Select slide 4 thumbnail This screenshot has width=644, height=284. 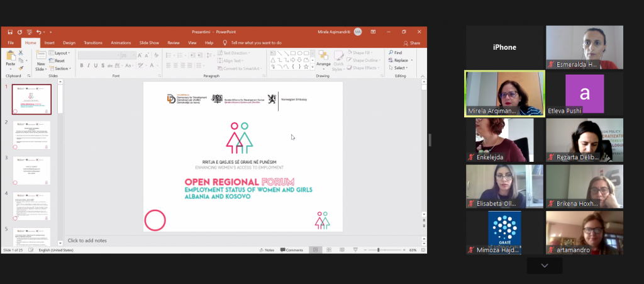click(31, 206)
